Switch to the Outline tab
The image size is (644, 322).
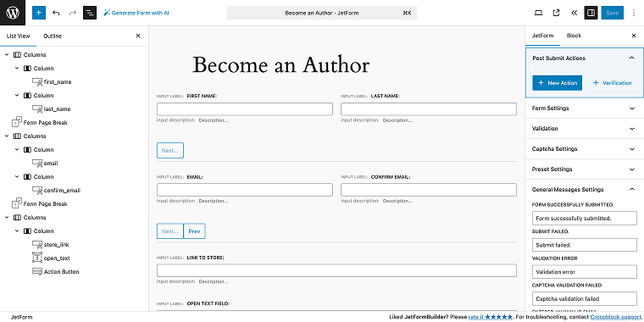(53, 36)
